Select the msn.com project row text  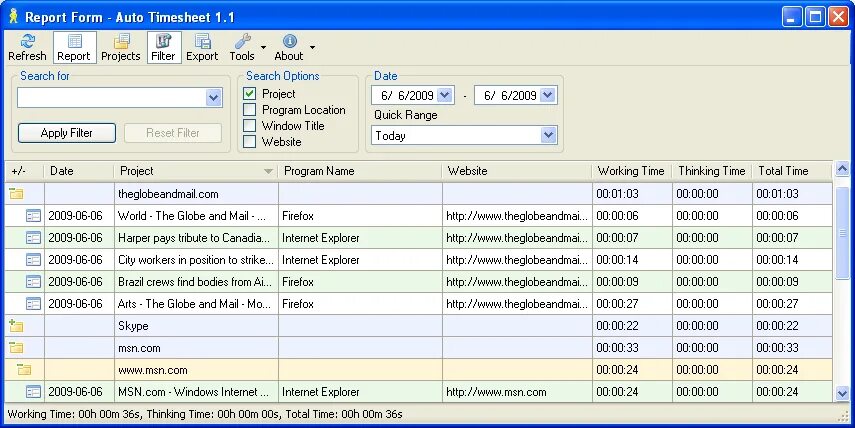(x=139, y=348)
